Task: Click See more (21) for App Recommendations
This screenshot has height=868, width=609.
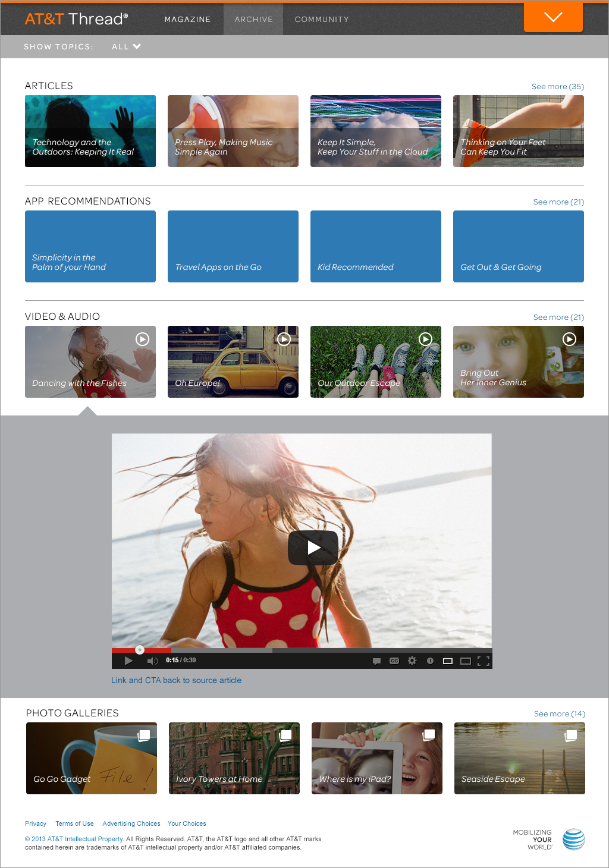Action: point(558,202)
